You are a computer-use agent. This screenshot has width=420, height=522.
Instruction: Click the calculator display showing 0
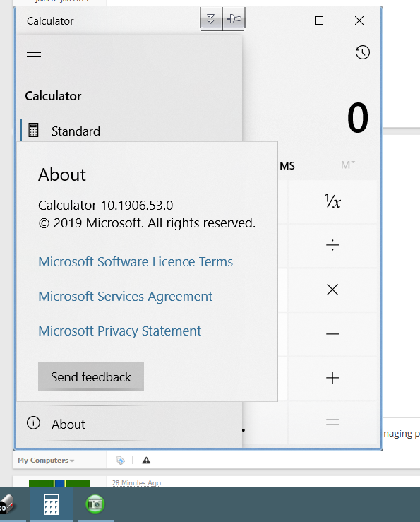click(x=358, y=117)
